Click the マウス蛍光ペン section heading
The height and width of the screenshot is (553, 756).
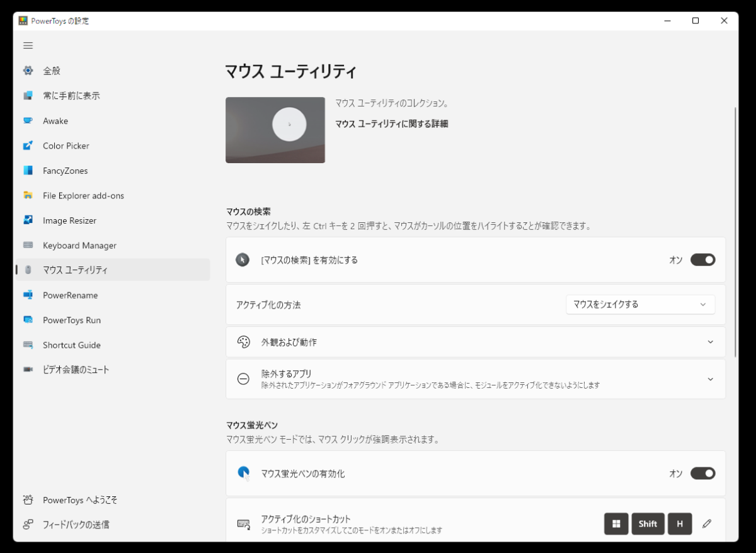[252, 425]
